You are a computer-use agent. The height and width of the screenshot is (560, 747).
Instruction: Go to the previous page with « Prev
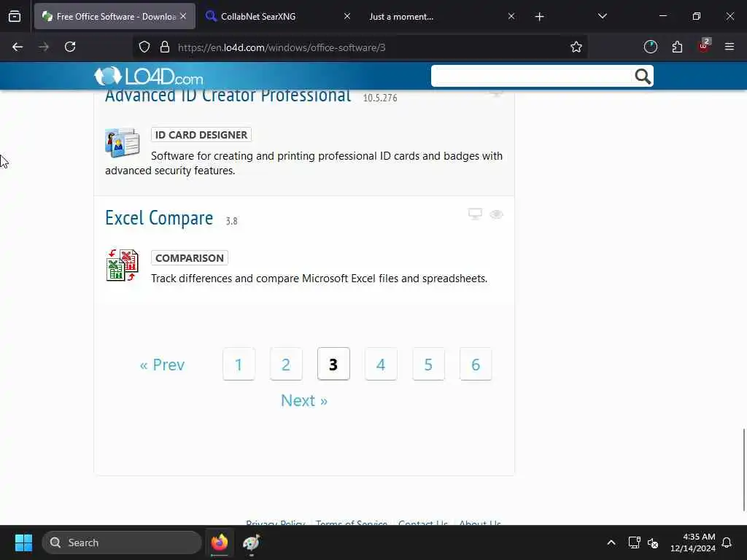pos(162,365)
